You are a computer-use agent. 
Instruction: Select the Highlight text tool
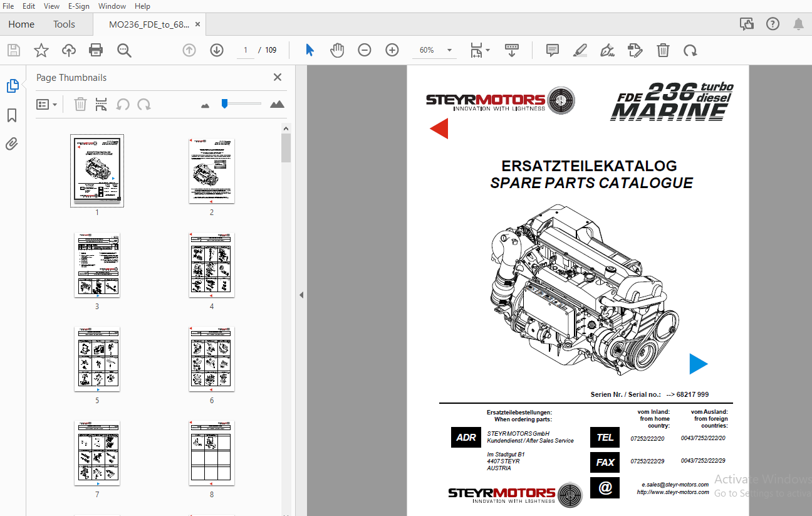(580, 50)
